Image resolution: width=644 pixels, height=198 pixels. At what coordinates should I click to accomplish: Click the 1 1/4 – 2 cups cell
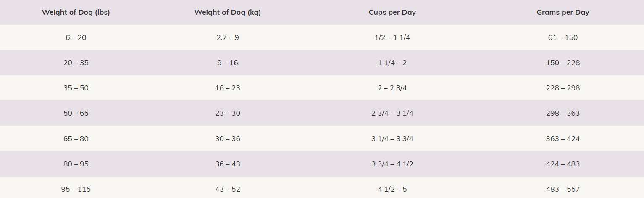click(392, 63)
